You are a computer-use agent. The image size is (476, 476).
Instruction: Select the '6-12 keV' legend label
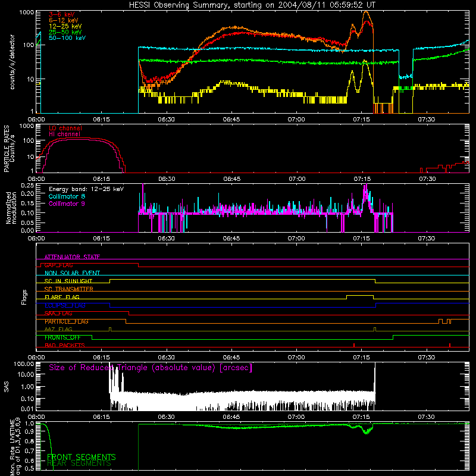pos(64,20)
